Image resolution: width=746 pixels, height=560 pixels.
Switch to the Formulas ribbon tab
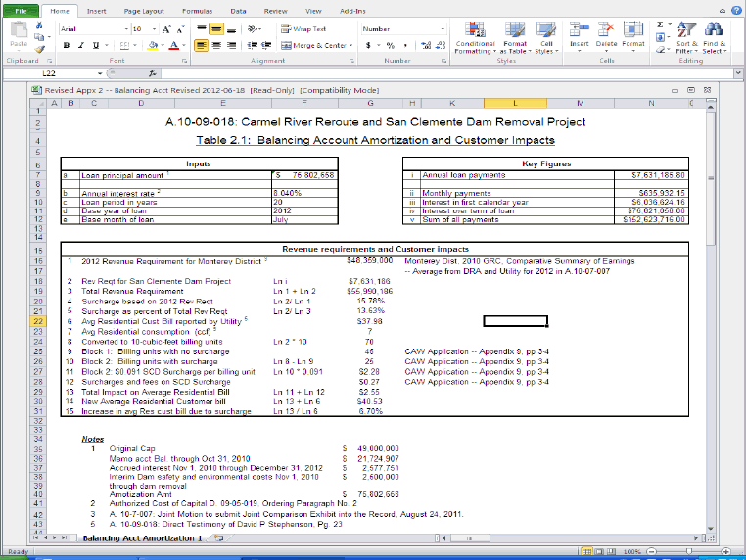(197, 10)
